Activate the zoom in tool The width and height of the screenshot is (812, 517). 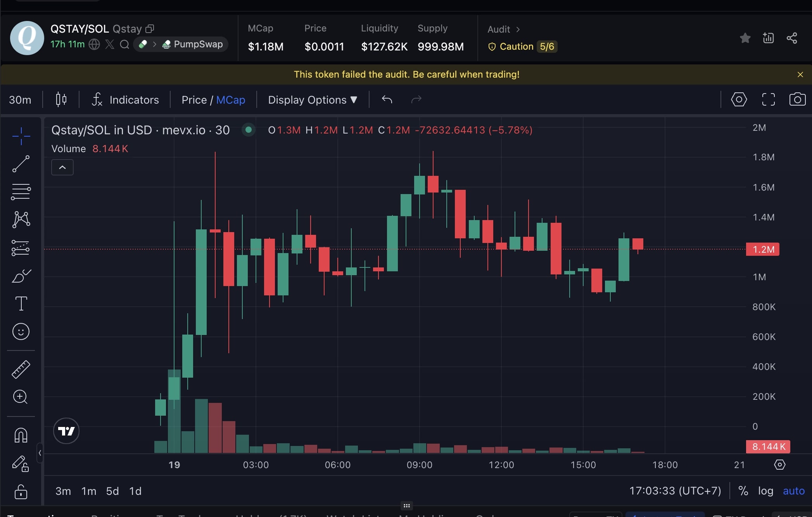[21, 397]
